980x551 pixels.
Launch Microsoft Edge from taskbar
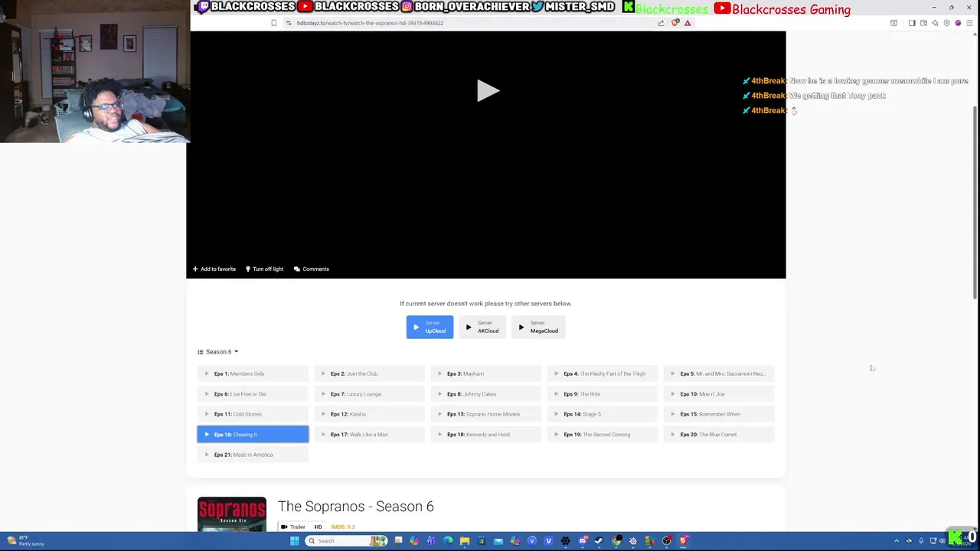tap(448, 541)
